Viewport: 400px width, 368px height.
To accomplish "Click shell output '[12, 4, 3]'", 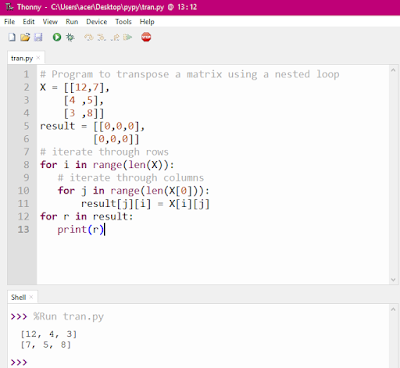I will point(49,334).
